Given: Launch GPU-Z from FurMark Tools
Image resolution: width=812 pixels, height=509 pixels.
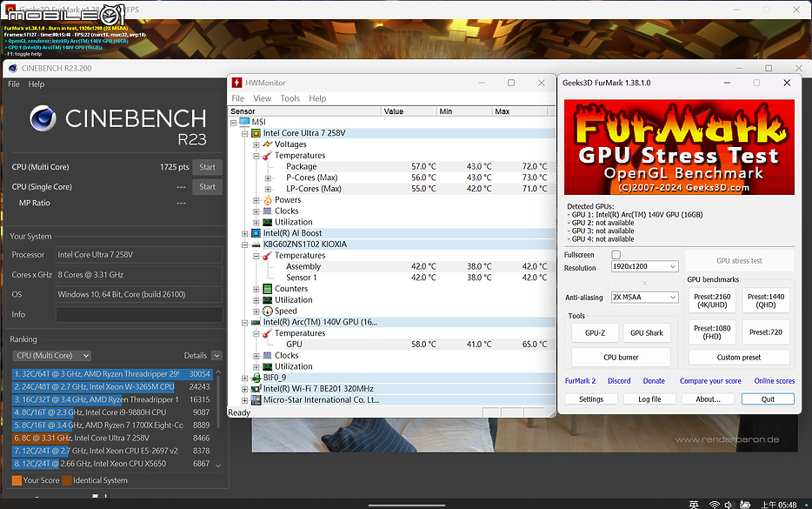Looking at the screenshot, I should pyautogui.click(x=595, y=332).
